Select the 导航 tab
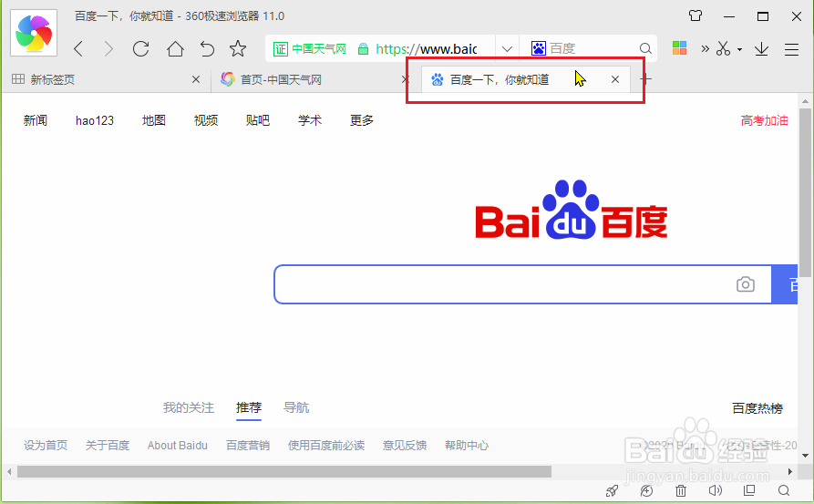Screen dimensions: 814x504 [296, 407]
